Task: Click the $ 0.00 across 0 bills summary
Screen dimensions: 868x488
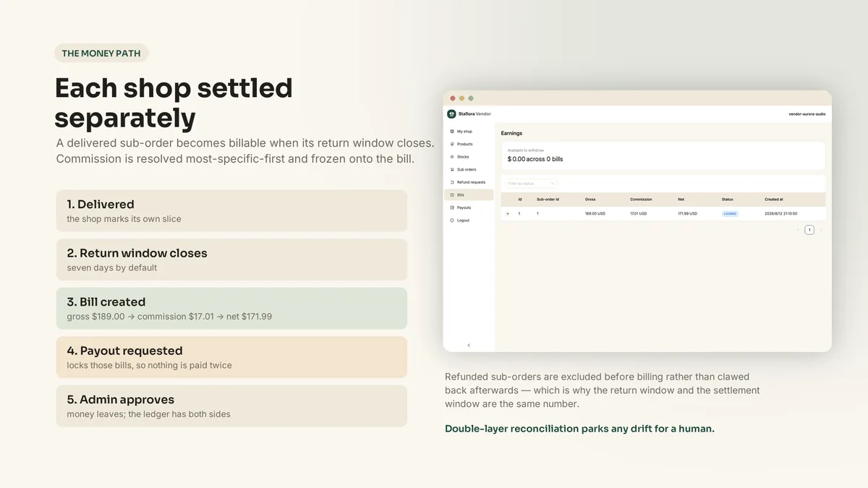Action: (x=535, y=159)
